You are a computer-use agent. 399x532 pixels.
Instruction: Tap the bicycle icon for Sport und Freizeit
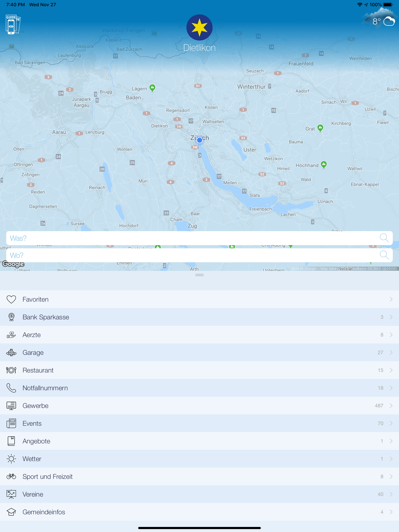[x=11, y=477]
